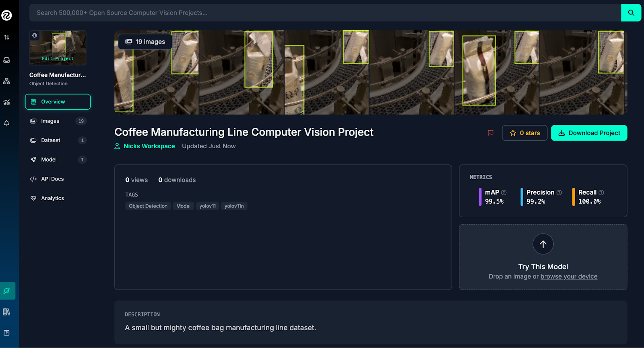Open the Overview tab in sidebar

click(58, 102)
